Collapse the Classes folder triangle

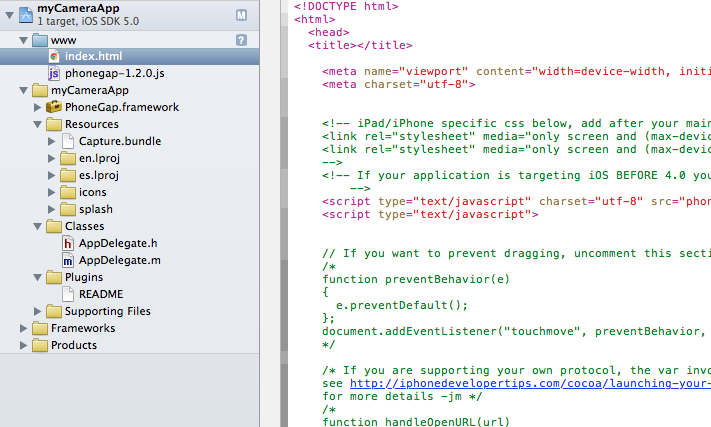(x=38, y=226)
